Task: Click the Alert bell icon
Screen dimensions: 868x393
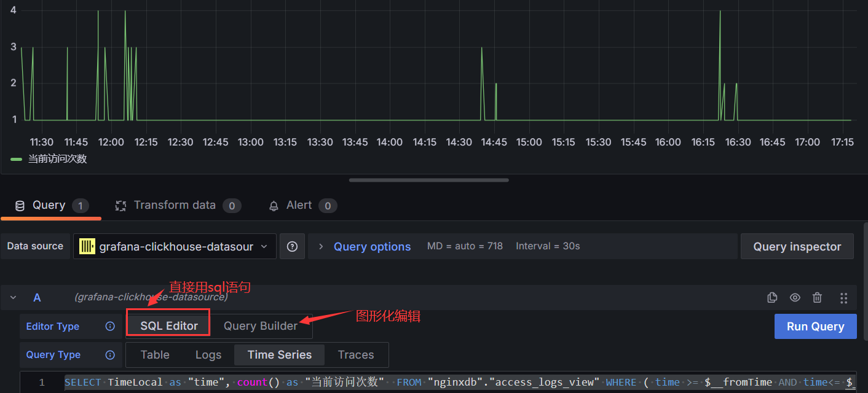Action: coord(274,206)
